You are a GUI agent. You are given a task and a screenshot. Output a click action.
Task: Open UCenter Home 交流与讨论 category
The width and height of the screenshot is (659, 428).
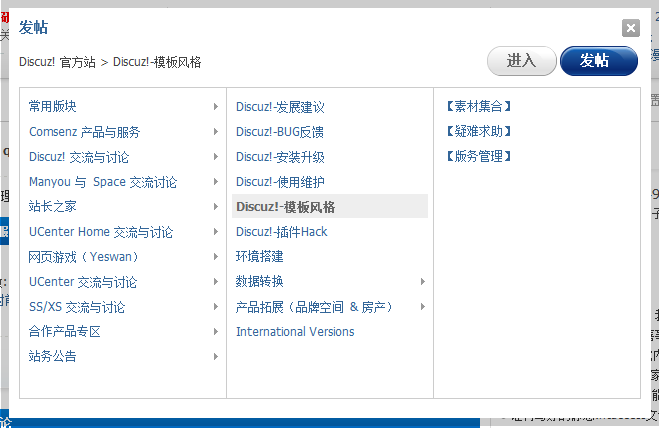point(101,232)
